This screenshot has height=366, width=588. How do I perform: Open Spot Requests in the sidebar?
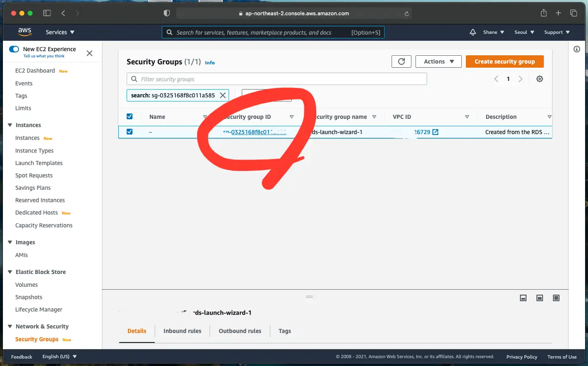coord(34,175)
